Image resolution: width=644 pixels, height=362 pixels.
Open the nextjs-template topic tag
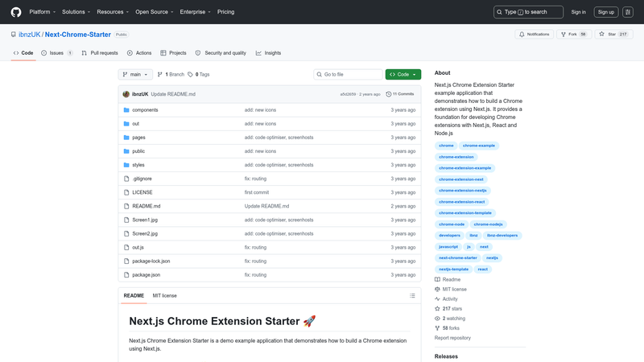coord(453,269)
